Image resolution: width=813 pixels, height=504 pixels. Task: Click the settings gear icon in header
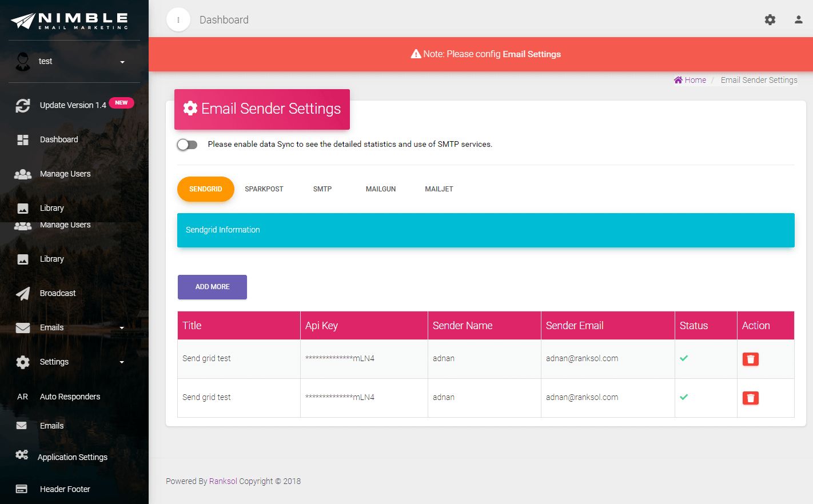click(x=770, y=20)
